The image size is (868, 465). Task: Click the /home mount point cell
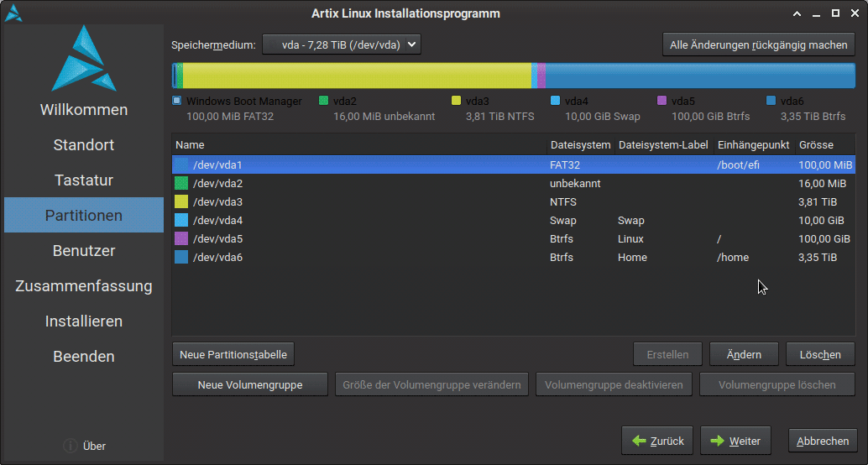click(732, 258)
